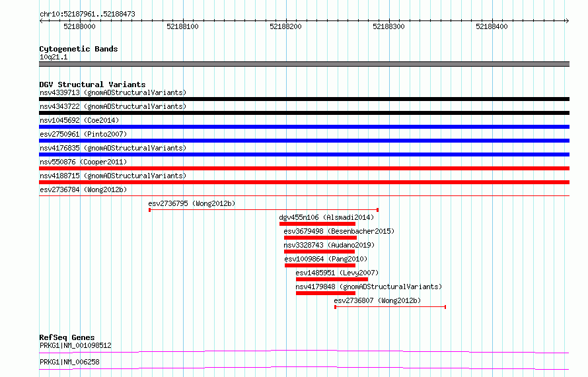Select variant label esv2750961 (Pinto2007)
This screenshot has height=377, width=588.
tap(83, 134)
